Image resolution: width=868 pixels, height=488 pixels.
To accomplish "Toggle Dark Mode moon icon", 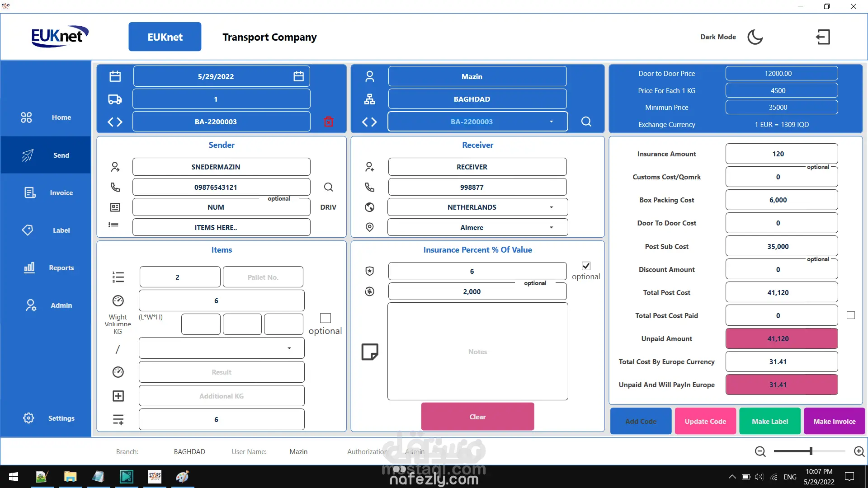I will tap(755, 37).
